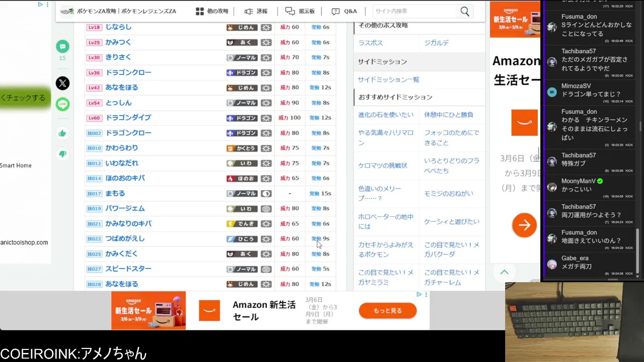
Task: Open ラスボス boss guide link
Action: pos(370,43)
